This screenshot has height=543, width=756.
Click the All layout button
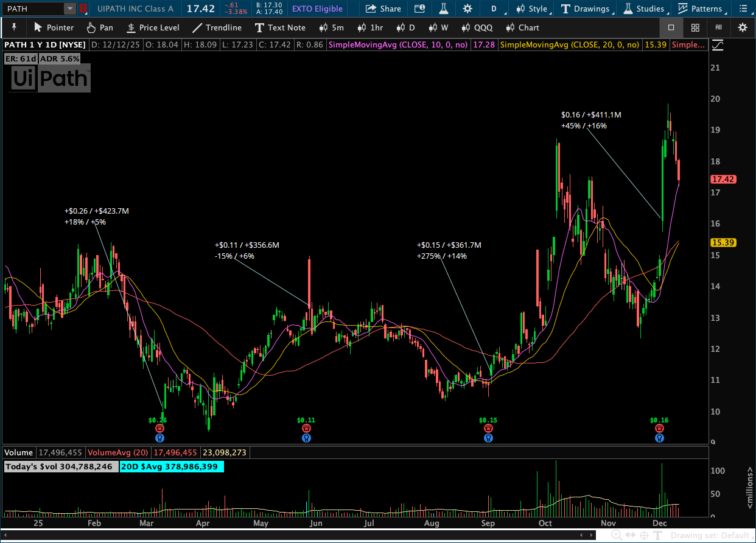pyautogui.click(x=719, y=27)
